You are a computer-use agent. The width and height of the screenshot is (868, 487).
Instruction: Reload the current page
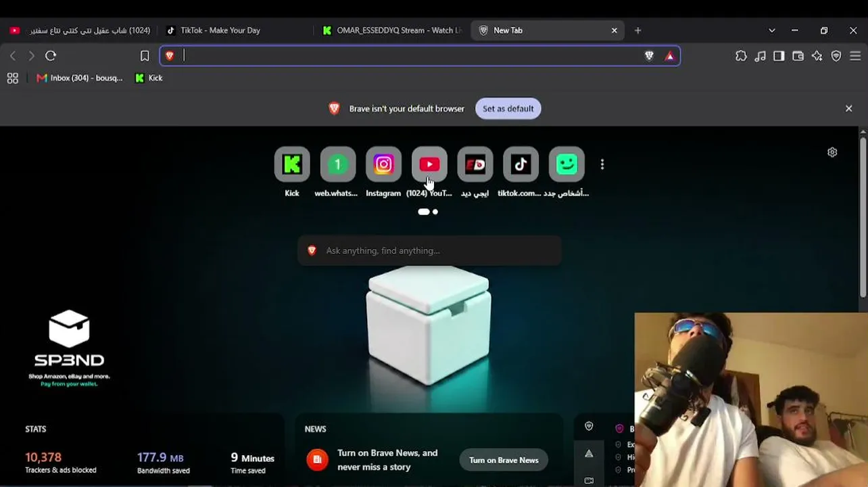[x=51, y=56]
